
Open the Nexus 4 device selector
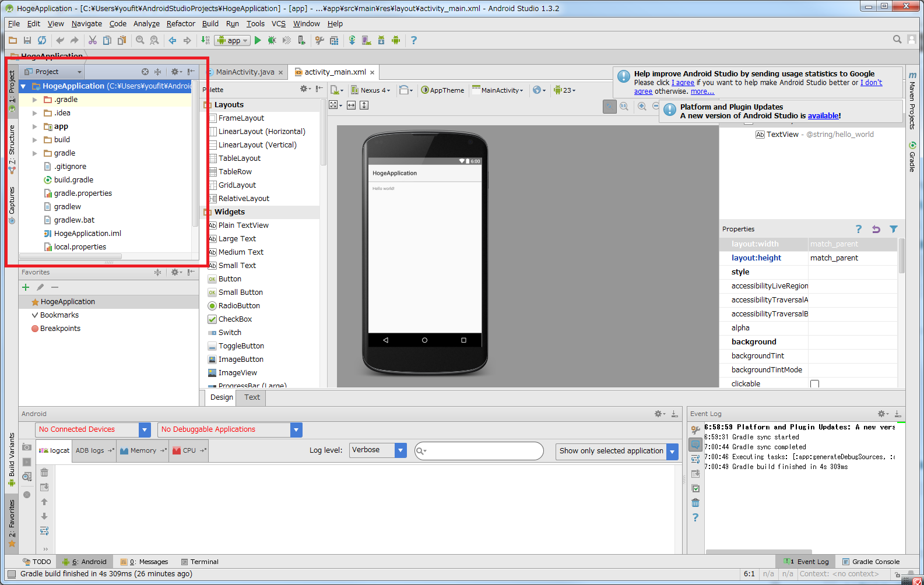[370, 90]
